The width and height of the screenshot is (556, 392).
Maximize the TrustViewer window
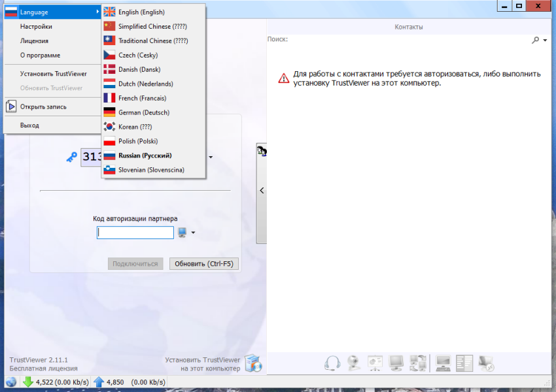pyautogui.click(x=519, y=6)
